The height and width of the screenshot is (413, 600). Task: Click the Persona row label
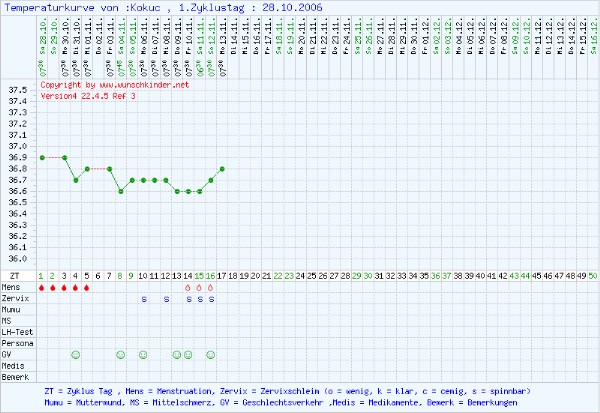(16, 343)
